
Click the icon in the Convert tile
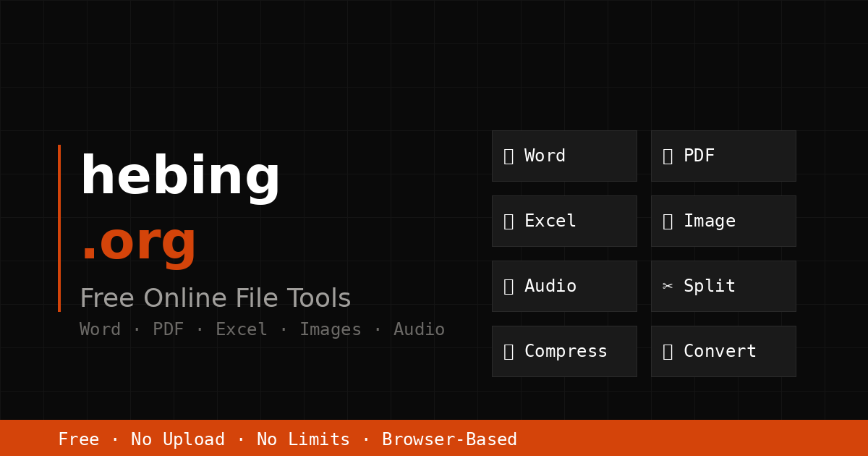(668, 352)
